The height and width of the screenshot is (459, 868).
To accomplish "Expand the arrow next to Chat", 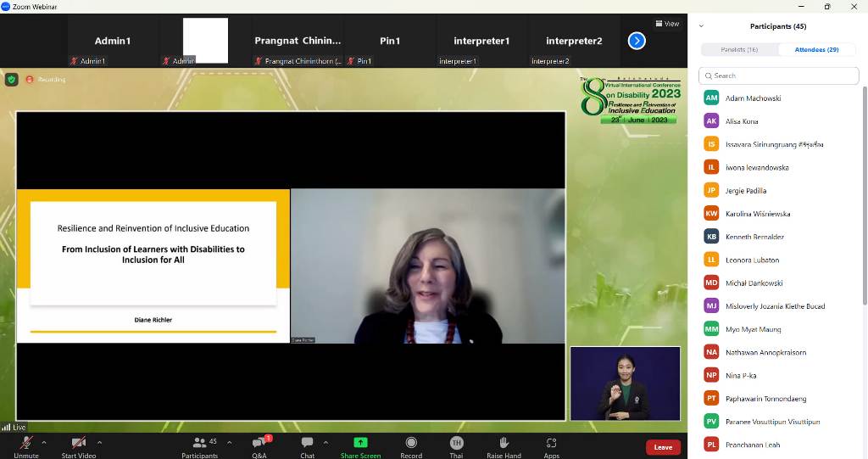I will click(325, 442).
